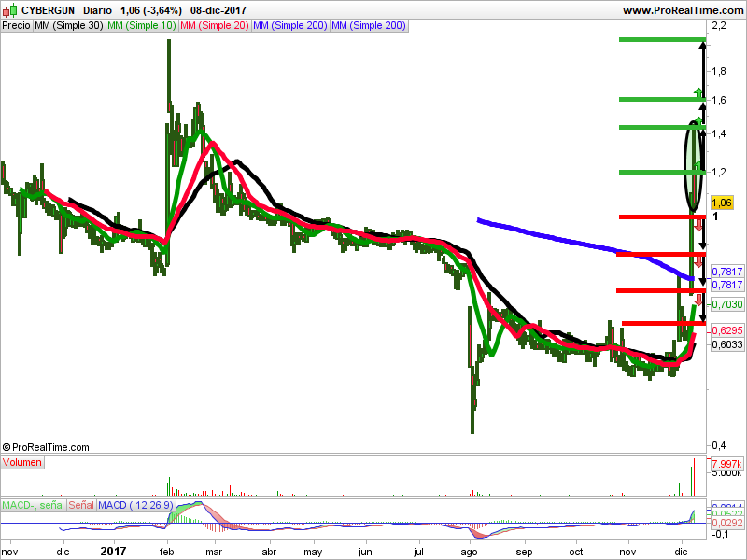Click the ago label on time axis

tap(470, 553)
